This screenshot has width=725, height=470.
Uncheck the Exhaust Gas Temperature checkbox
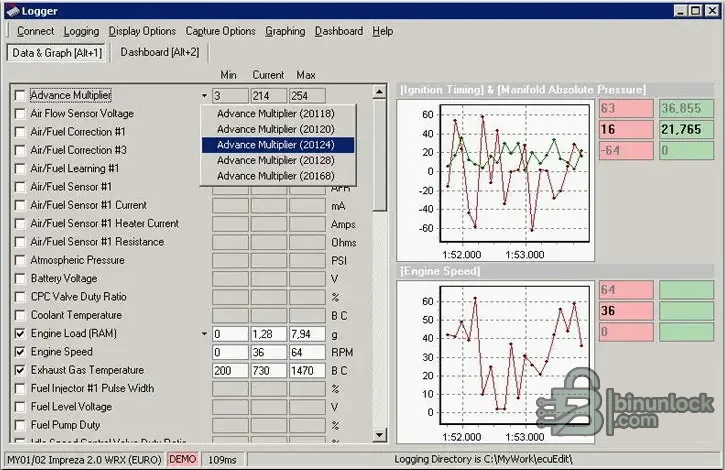pos(20,370)
